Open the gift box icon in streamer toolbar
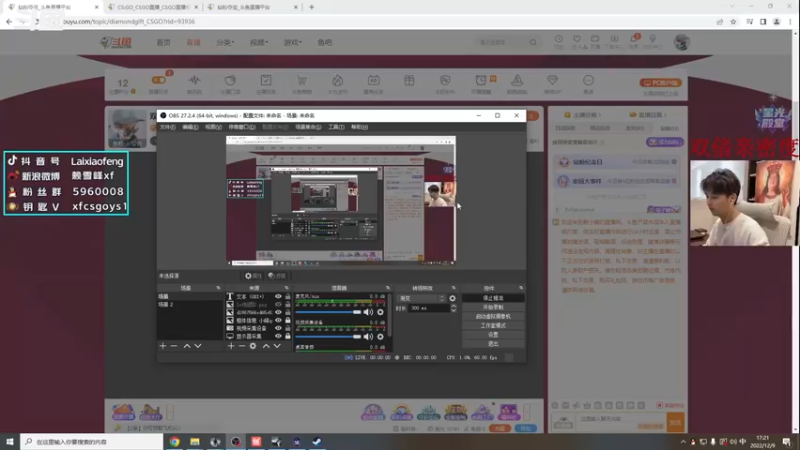This screenshot has height=450, width=800. click(x=409, y=81)
